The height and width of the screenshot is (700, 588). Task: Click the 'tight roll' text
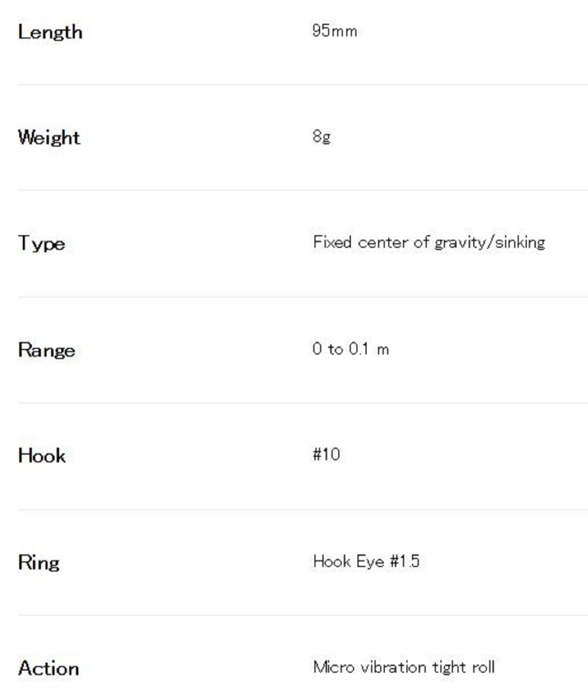click(x=463, y=667)
